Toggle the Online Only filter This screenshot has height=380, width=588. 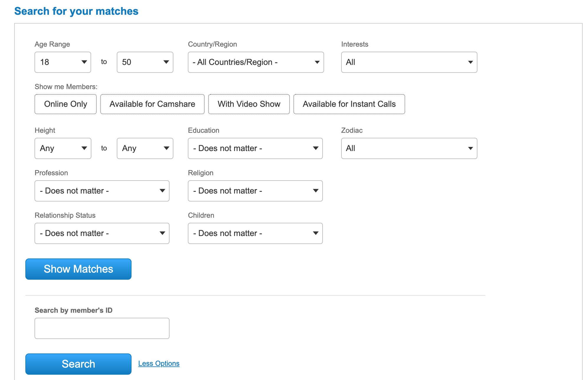click(x=65, y=104)
